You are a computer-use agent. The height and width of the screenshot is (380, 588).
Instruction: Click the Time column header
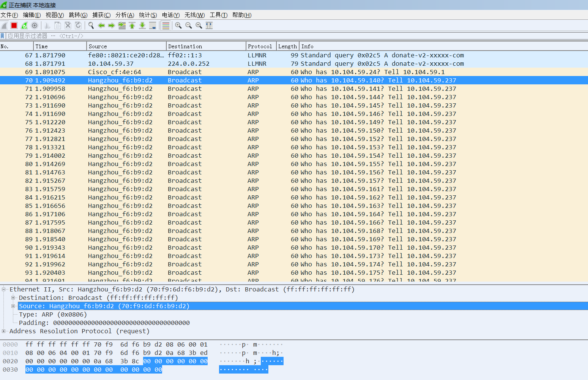pos(42,46)
